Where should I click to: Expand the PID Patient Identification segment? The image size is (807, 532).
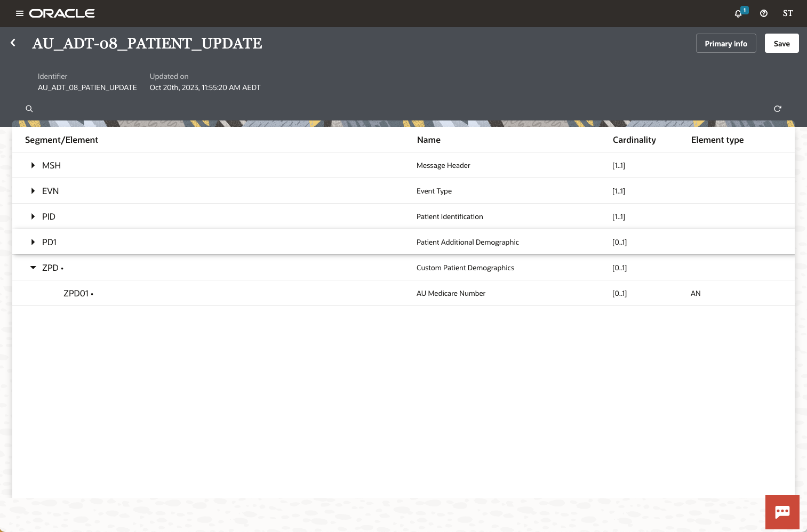pyautogui.click(x=33, y=216)
